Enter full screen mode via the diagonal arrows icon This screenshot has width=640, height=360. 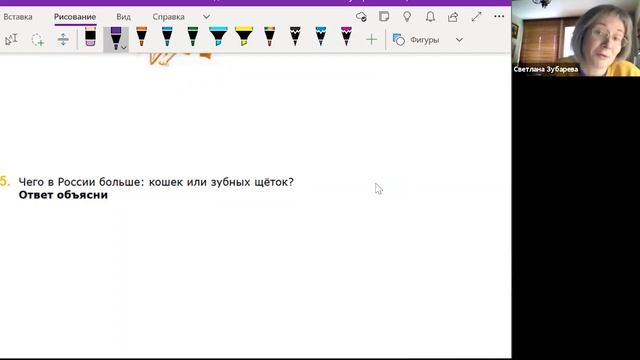(476, 17)
